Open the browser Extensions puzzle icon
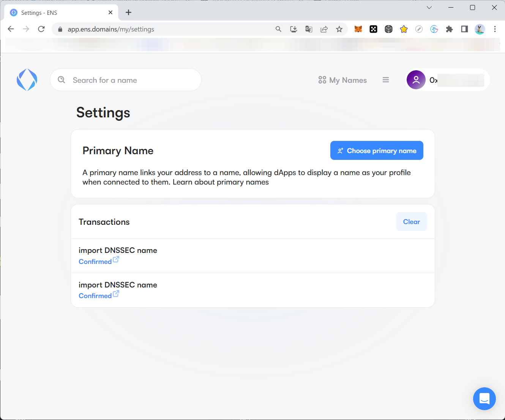Image resolution: width=505 pixels, height=420 pixels. 449,29
